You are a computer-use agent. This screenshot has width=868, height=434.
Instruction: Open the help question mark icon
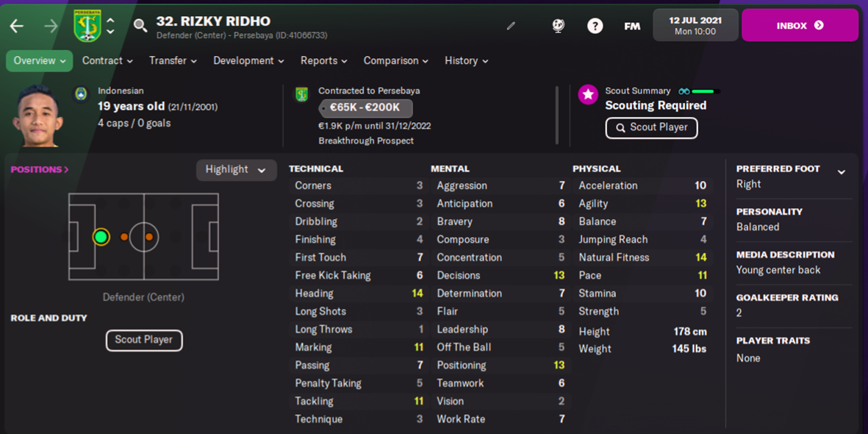(x=595, y=26)
